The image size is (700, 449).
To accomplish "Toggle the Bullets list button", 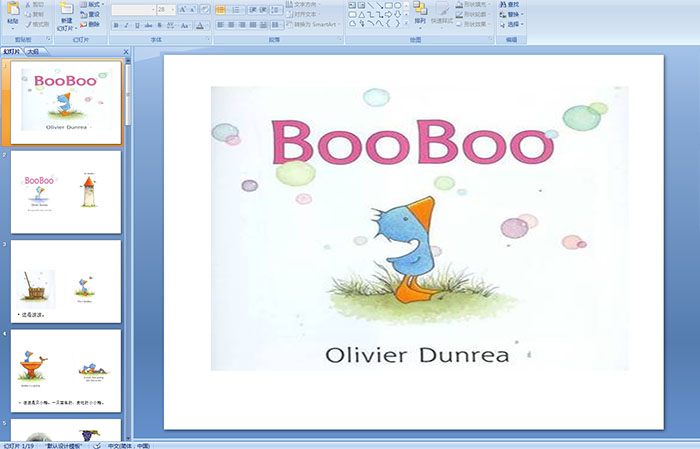I will (x=222, y=10).
